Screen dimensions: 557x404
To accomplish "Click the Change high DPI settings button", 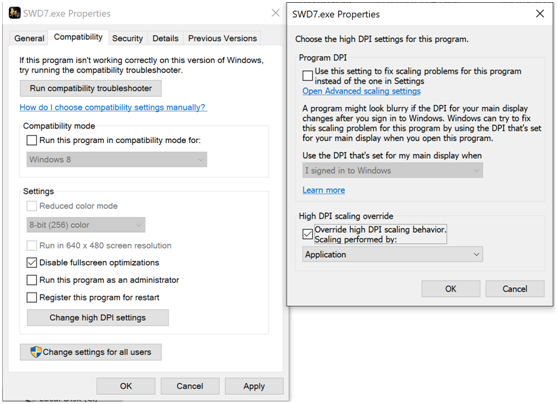I will click(x=98, y=318).
